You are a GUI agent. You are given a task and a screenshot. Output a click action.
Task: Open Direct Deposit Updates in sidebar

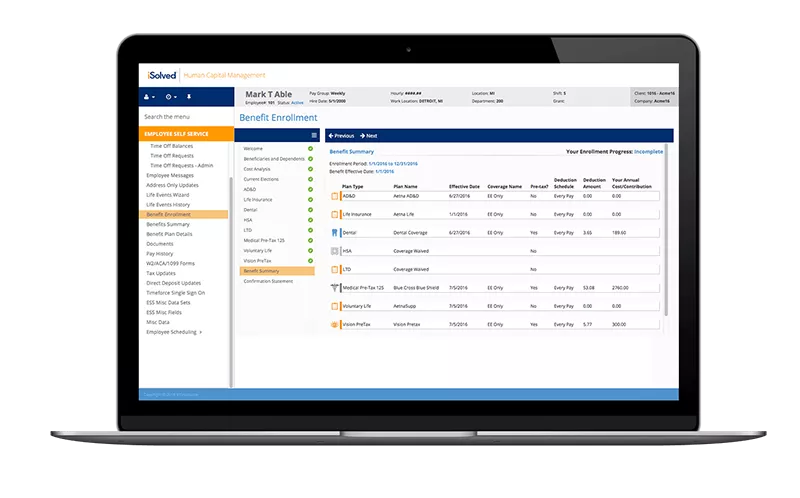[173, 283]
